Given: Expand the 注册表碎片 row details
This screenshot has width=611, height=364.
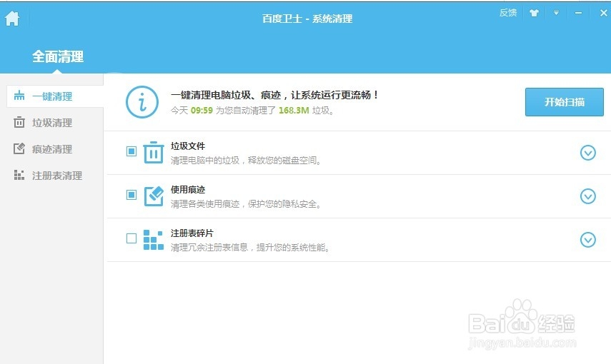Looking at the screenshot, I should point(588,240).
